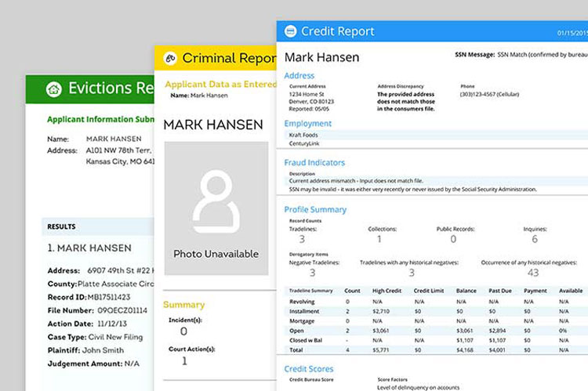Click the Credit Bureau Score label
588x391 pixels.
click(x=311, y=379)
